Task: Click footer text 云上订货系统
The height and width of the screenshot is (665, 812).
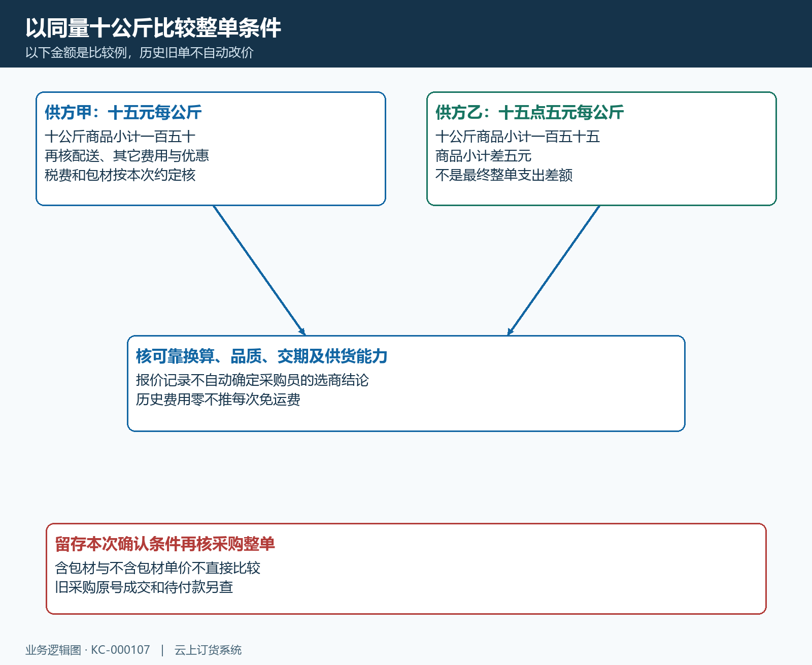Action: (x=208, y=650)
